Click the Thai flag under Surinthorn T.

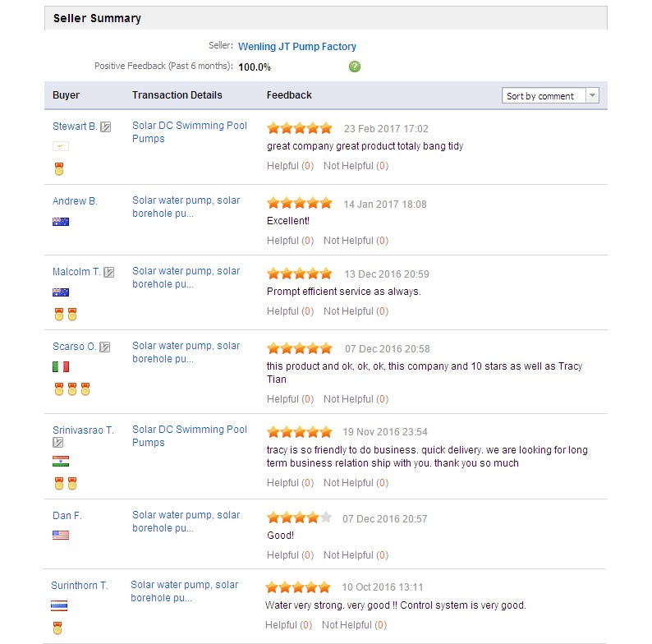(x=59, y=606)
